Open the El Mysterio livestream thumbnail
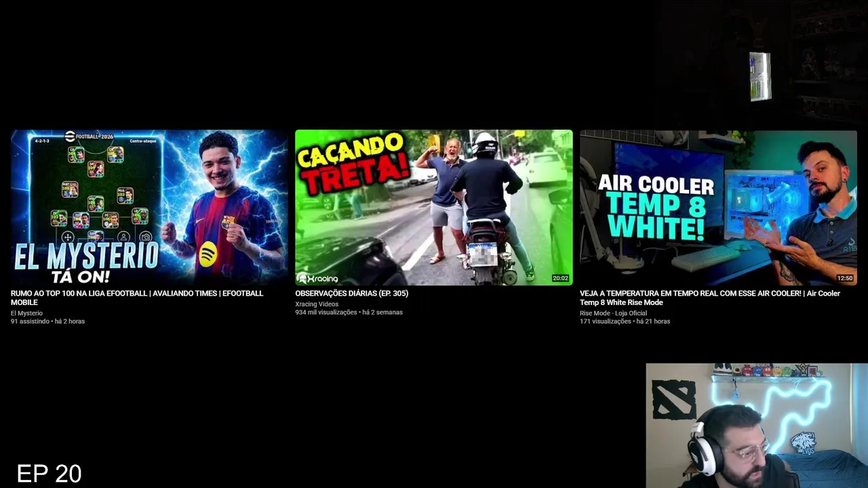Image resolution: width=868 pixels, height=488 pixels. click(149, 207)
